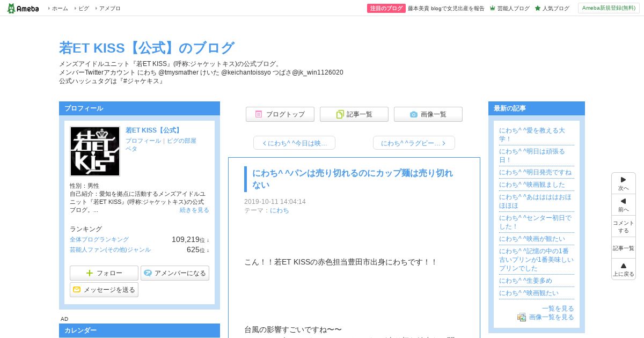Open recent post センター初日でした！

[535, 222]
